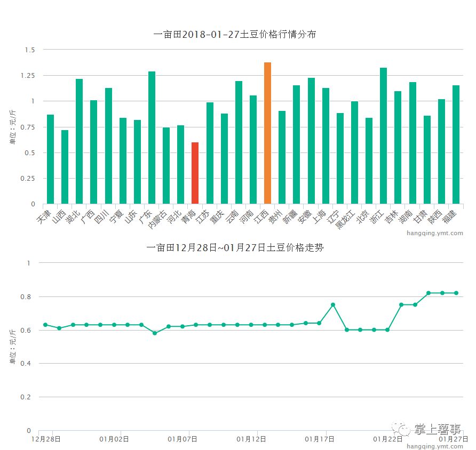Select the 山西 bar in the bar chart

[65, 167]
